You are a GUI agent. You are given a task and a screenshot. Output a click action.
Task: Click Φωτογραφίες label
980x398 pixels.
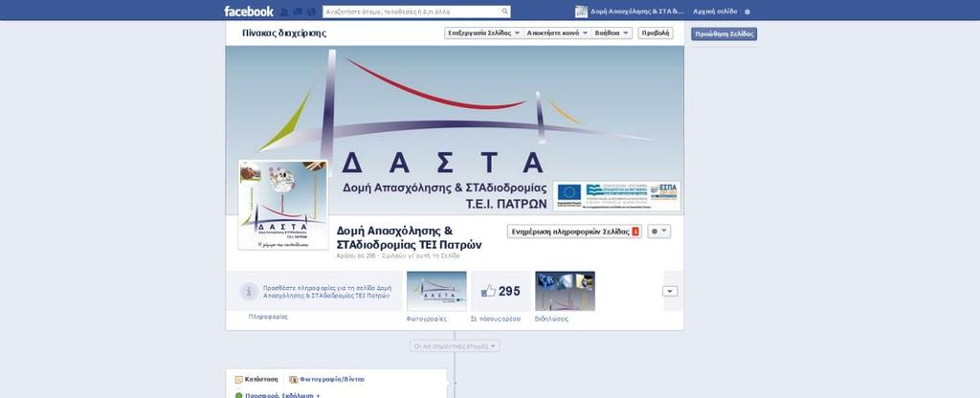tap(427, 319)
